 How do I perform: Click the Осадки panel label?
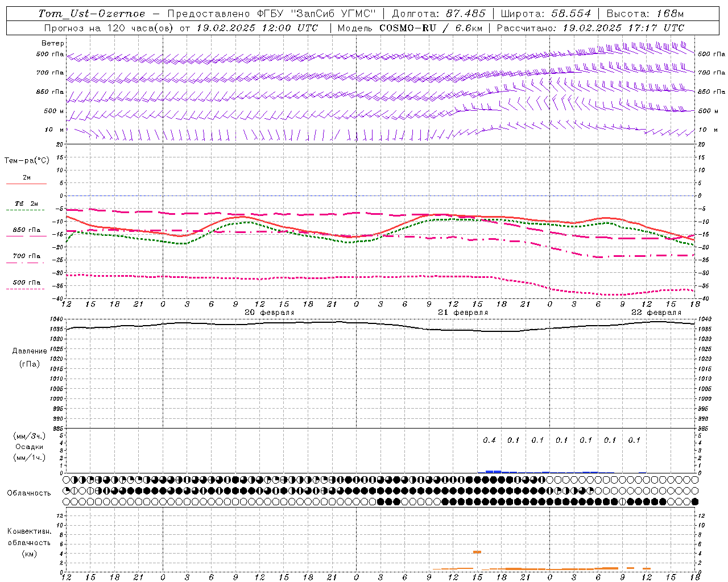tap(30, 447)
